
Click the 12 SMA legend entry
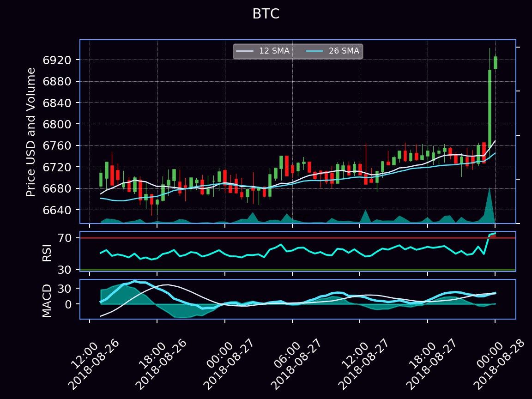tap(263, 51)
